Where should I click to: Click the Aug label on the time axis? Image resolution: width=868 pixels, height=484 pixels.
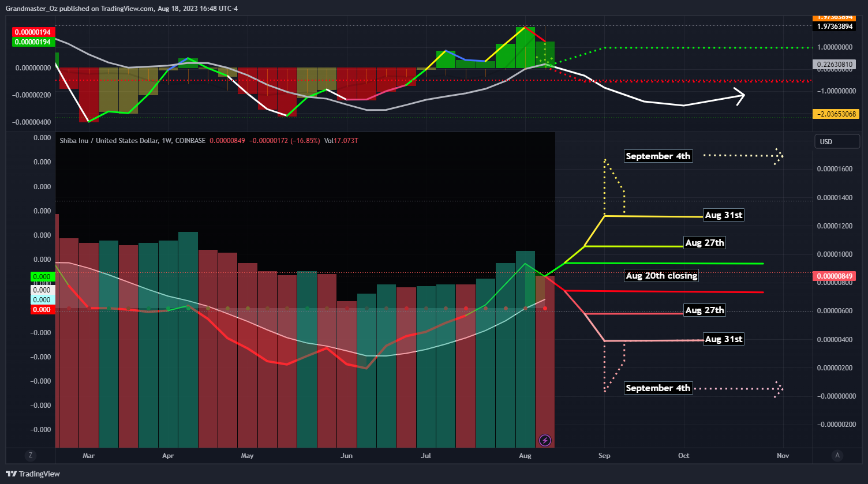tap(525, 456)
